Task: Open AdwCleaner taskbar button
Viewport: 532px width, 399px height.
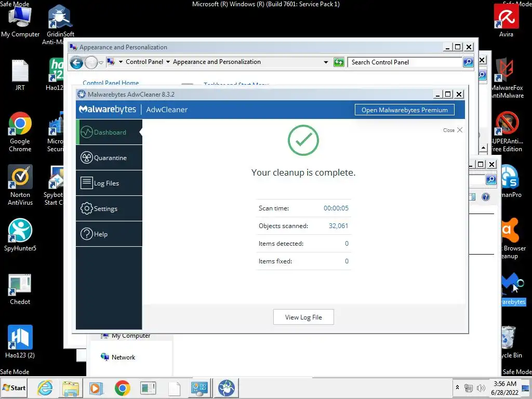Action: click(227, 388)
